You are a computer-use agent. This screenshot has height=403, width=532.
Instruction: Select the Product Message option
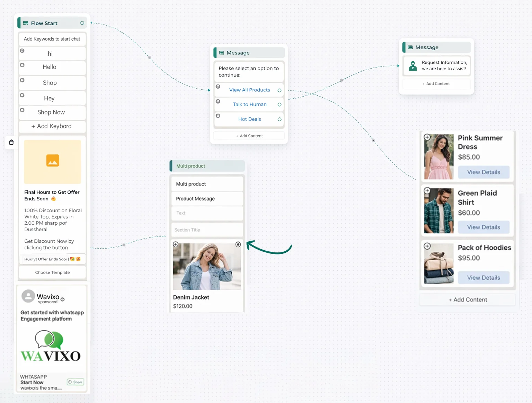(207, 199)
